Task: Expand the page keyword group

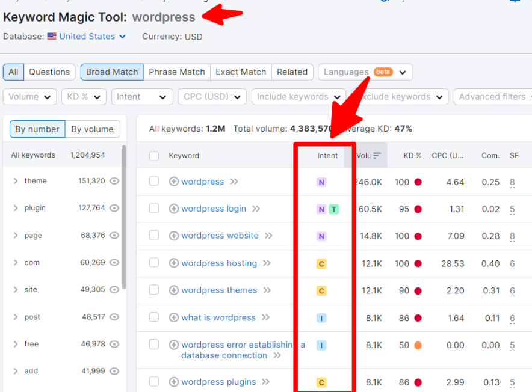Action: pyautogui.click(x=16, y=236)
